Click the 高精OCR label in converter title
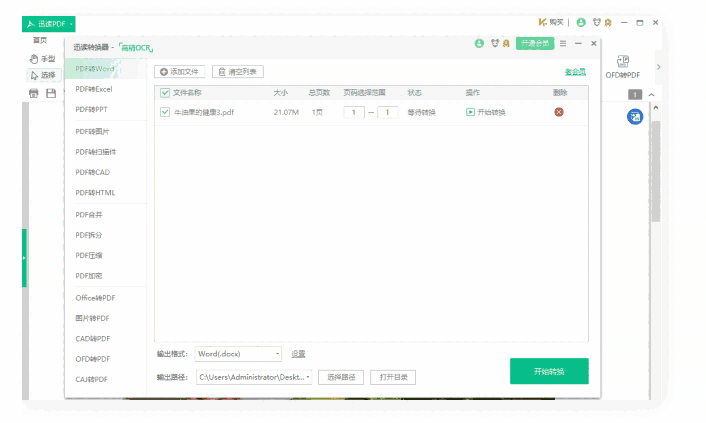 [x=136, y=47]
